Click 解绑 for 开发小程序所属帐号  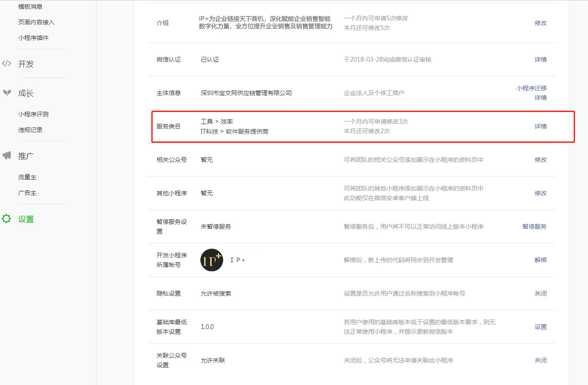tap(540, 260)
